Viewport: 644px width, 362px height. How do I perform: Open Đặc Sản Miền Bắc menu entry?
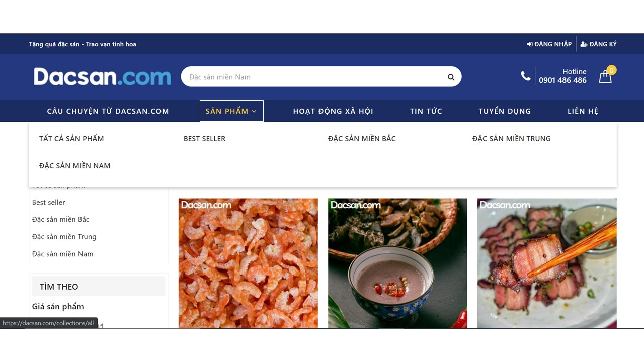[362, 138]
